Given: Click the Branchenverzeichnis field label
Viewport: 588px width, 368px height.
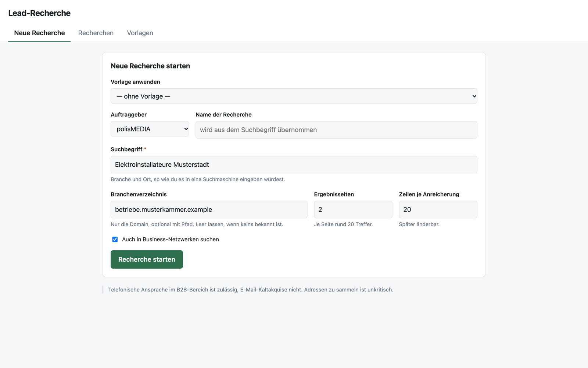Looking at the screenshot, I should point(139,194).
